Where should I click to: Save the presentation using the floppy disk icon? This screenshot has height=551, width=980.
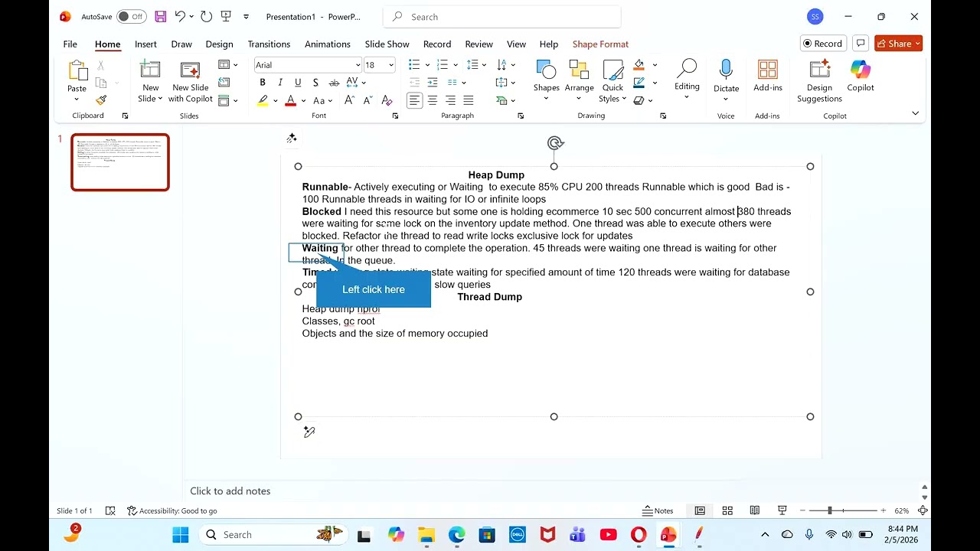click(x=161, y=16)
